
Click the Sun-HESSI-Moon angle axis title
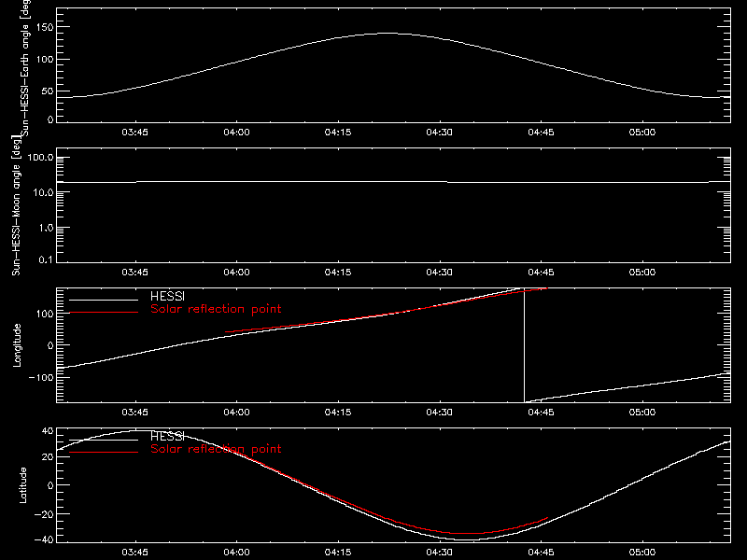pos(16,205)
